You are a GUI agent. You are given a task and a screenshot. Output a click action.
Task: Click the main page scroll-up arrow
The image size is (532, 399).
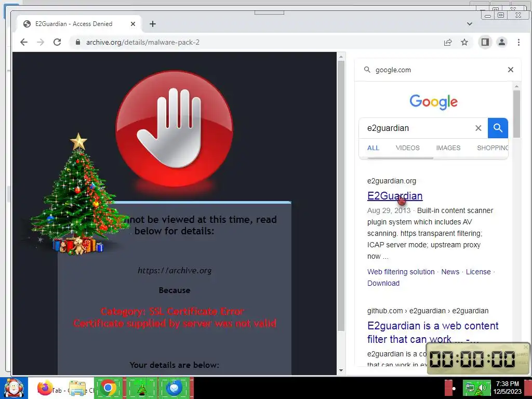pyautogui.click(x=341, y=56)
